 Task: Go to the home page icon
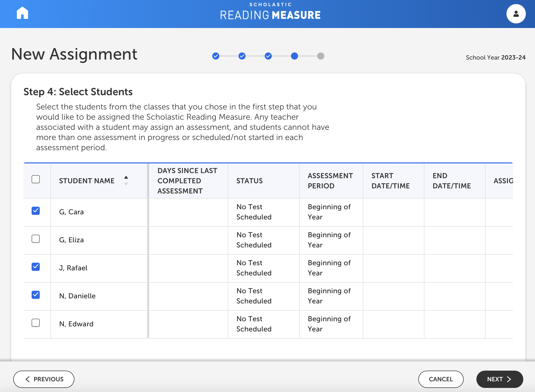22,13
